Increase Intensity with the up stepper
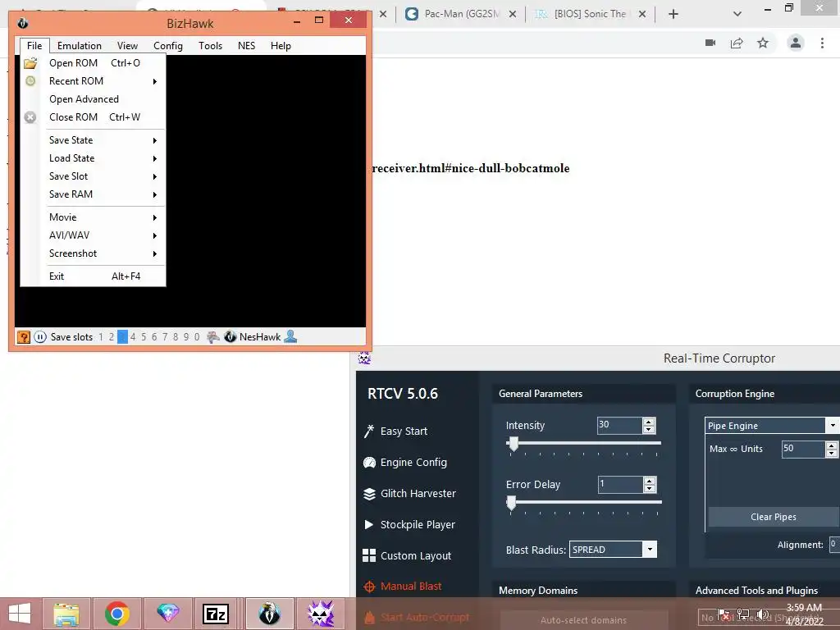 649,422
